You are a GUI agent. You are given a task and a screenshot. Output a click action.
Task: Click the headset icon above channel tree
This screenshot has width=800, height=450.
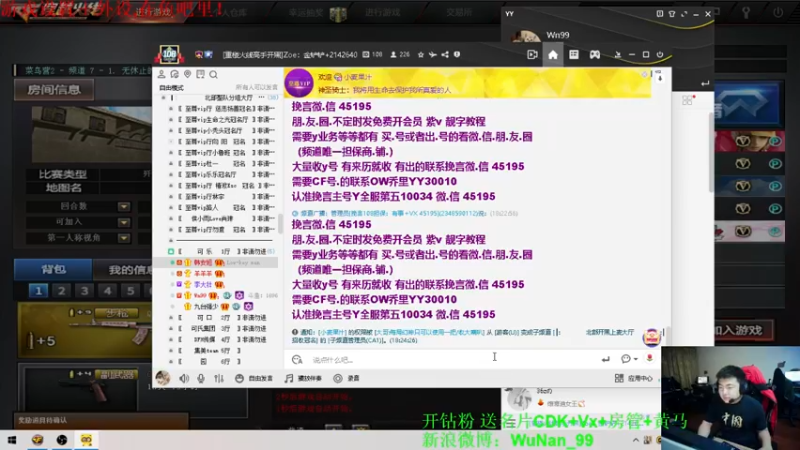174,74
